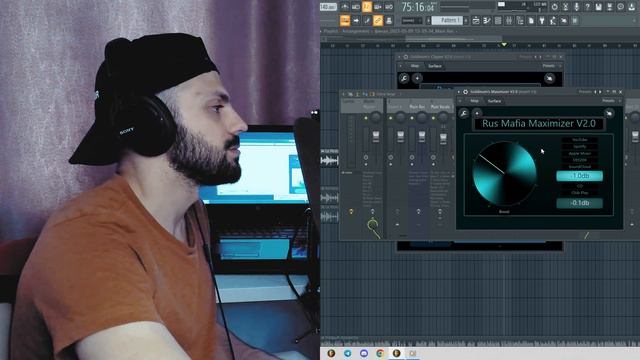
Task: Open the Mixer view icon in toolbar
Action: click(x=509, y=20)
